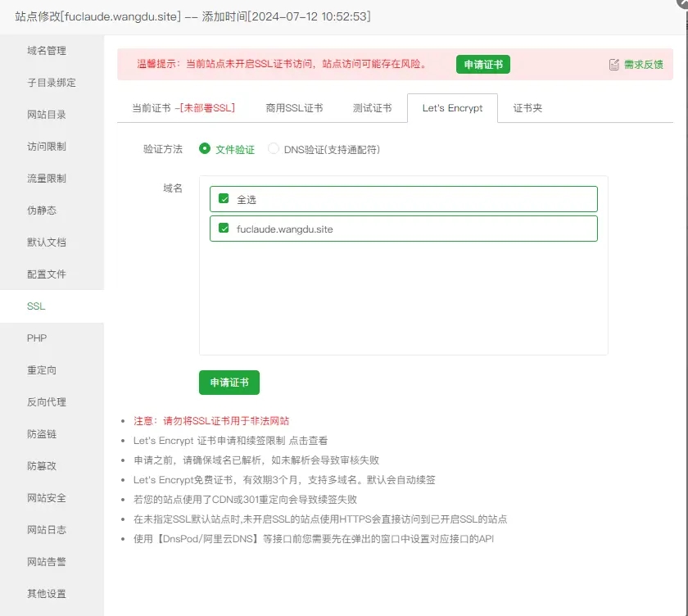Navigate to 配置文件 section
The image size is (688, 616).
click(x=47, y=274)
